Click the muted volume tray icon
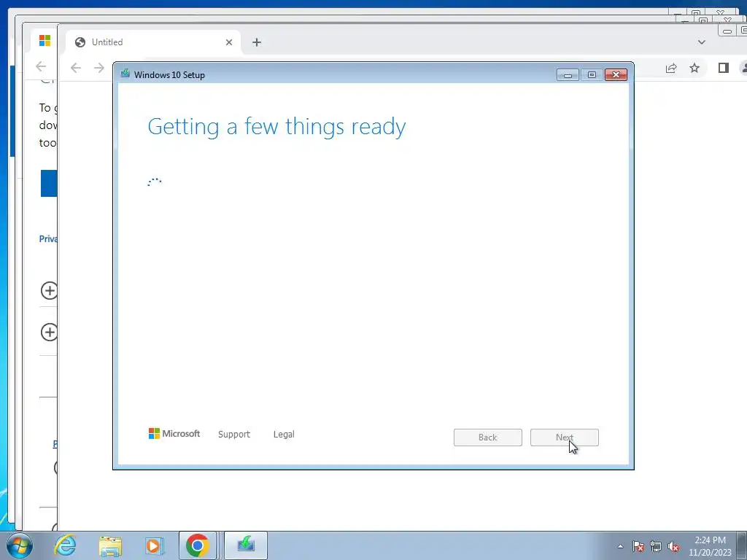 pos(673,546)
